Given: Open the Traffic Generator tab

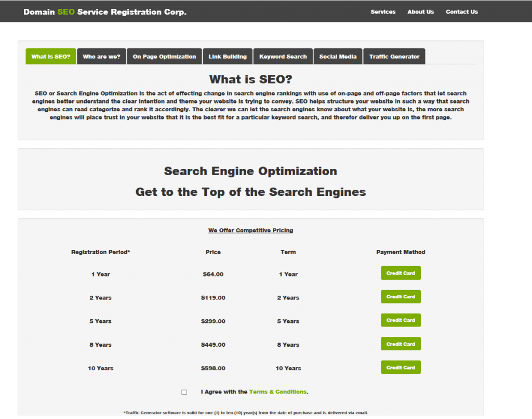Looking at the screenshot, I should click(394, 56).
